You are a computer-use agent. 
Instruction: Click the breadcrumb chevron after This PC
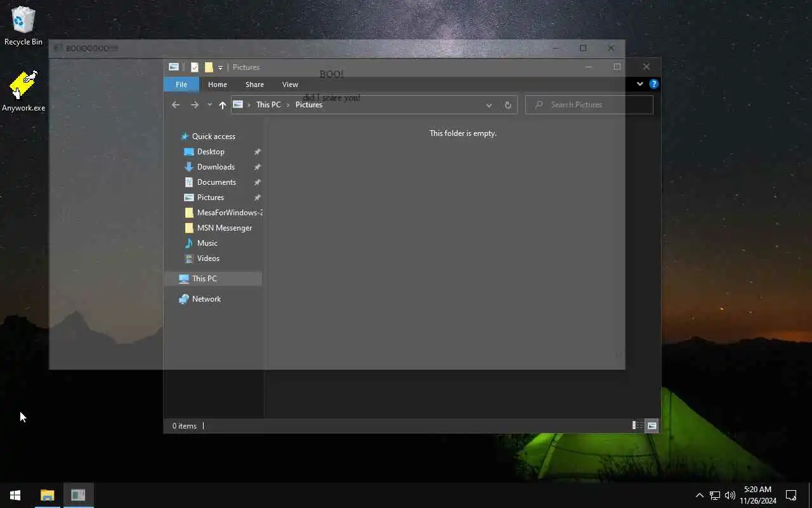(x=288, y=105)
